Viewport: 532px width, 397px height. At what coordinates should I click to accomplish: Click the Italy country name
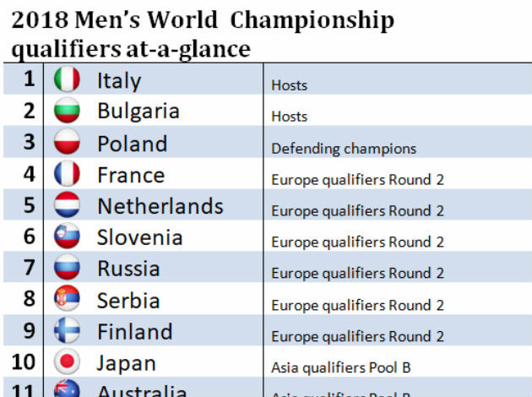[x=119, y=81]
